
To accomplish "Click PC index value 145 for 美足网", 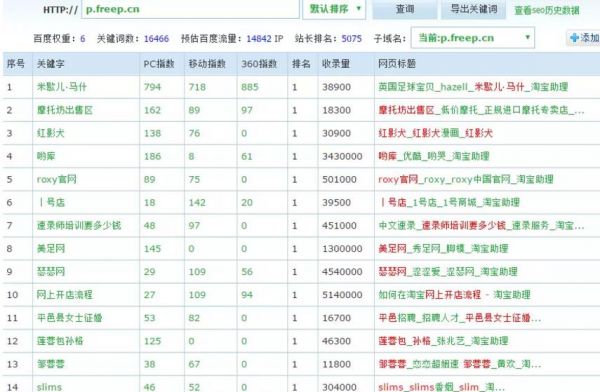I will [152, 248].
